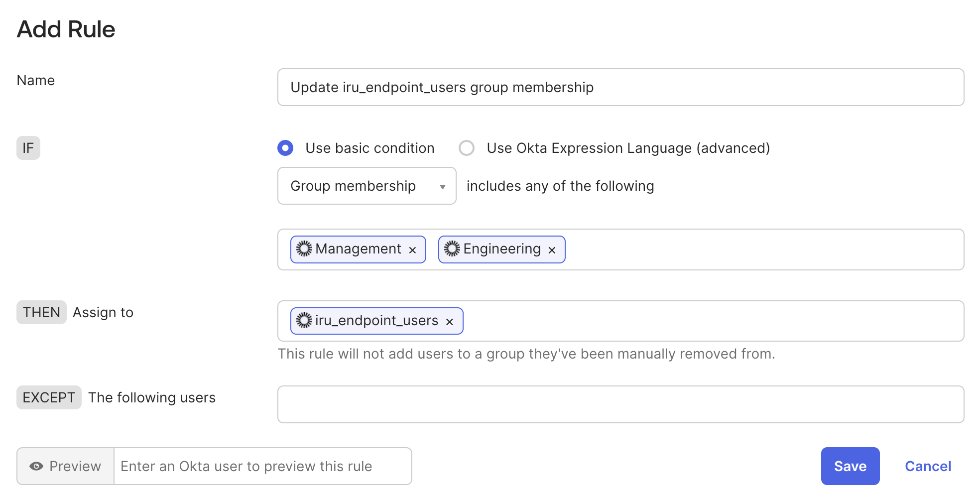Image resolution: width=980 pixels, height=500 pixels.
Task: Click the Add Rule heading
Action: tap(66, 29)
